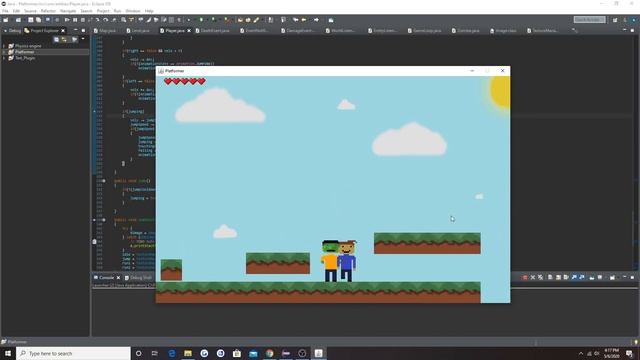Open the Refactor menu
The width and height of the screenshot is (640, 360).
click(x=48, y=11)
